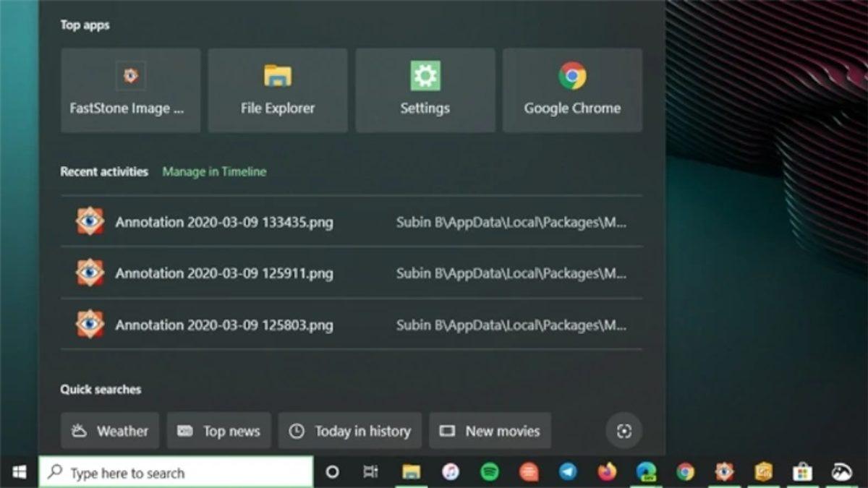Screen dimensions: 868x488
Task: Launch Google Chrome from Top apps
Action: pyautogui.click(x=572, y=90)
